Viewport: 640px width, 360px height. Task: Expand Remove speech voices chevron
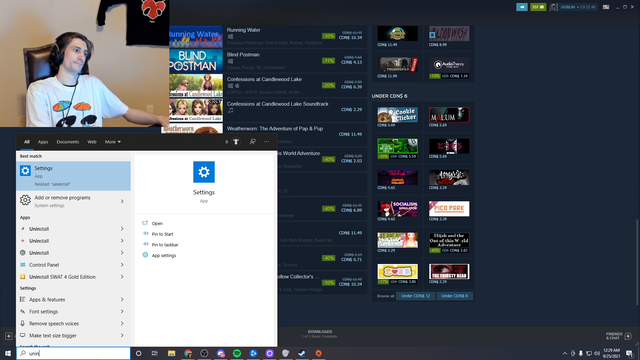pyautogui.click(x=122, y=323)
